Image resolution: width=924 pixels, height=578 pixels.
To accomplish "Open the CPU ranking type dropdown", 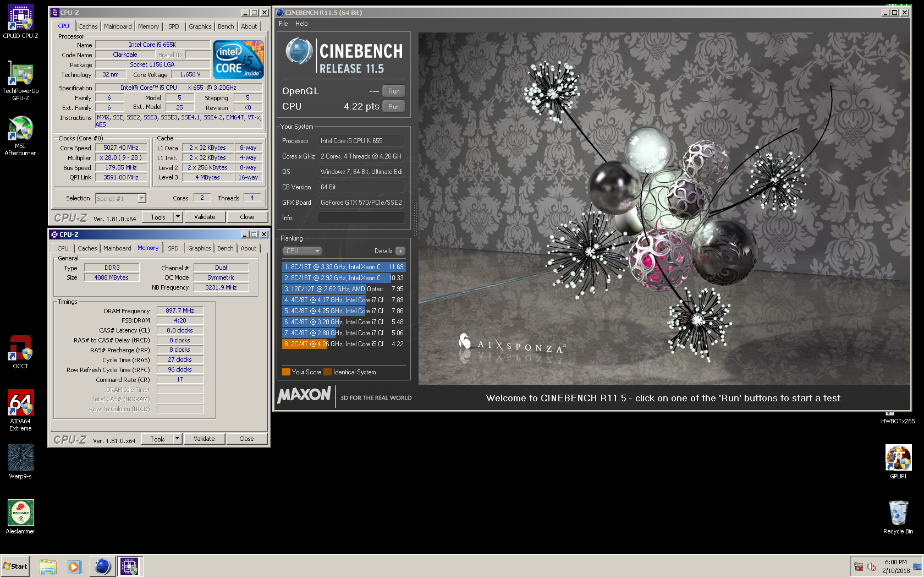I will click(x=302, y=251).
